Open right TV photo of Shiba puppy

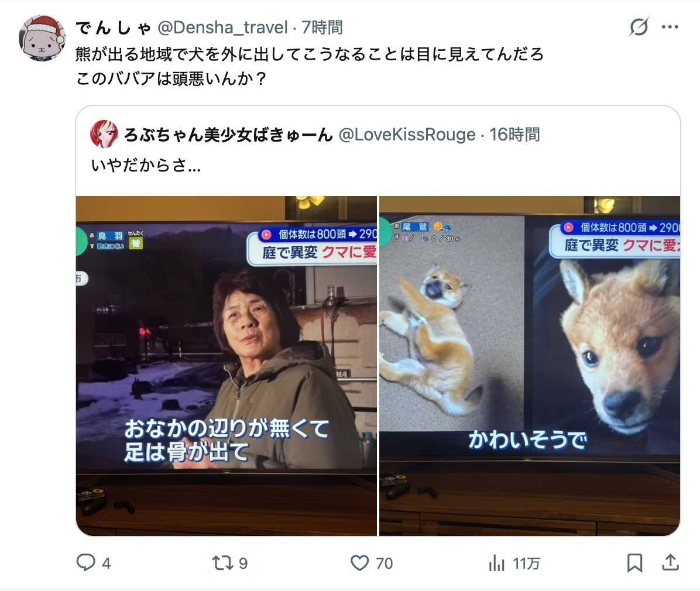pyautogui.click(x=530, y=366)
